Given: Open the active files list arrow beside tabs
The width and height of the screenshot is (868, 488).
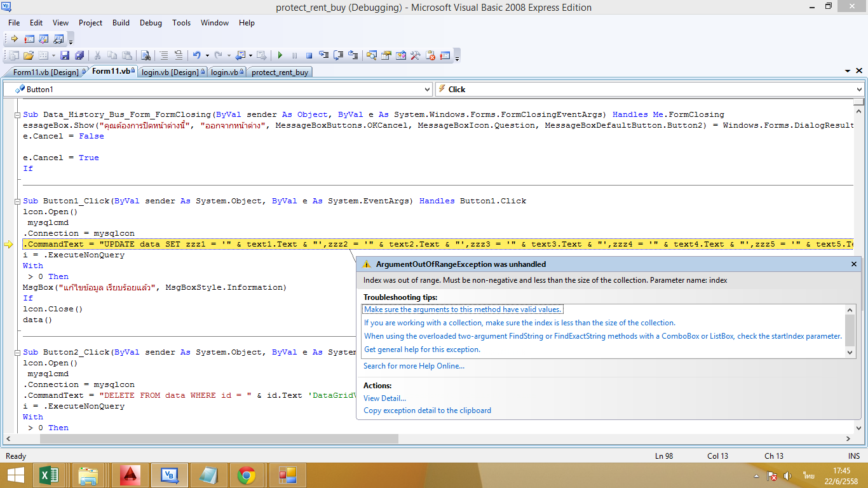Looking at the screenshot, I should point(848,71).
